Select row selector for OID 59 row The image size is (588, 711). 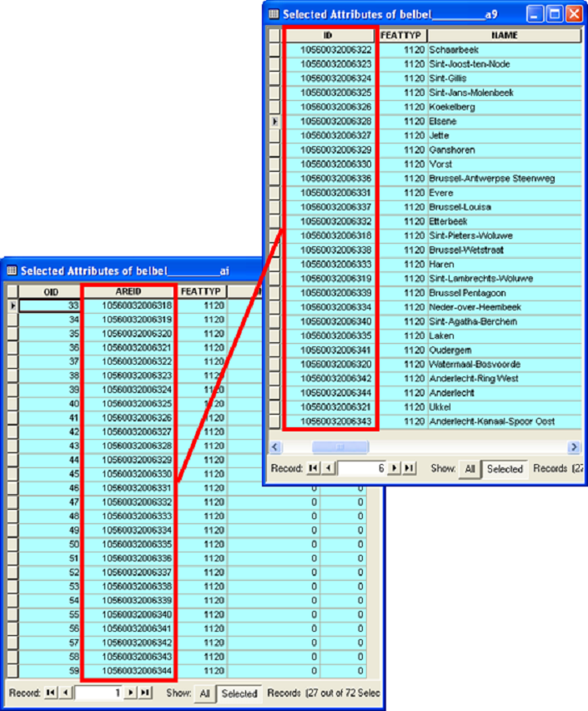13,671
